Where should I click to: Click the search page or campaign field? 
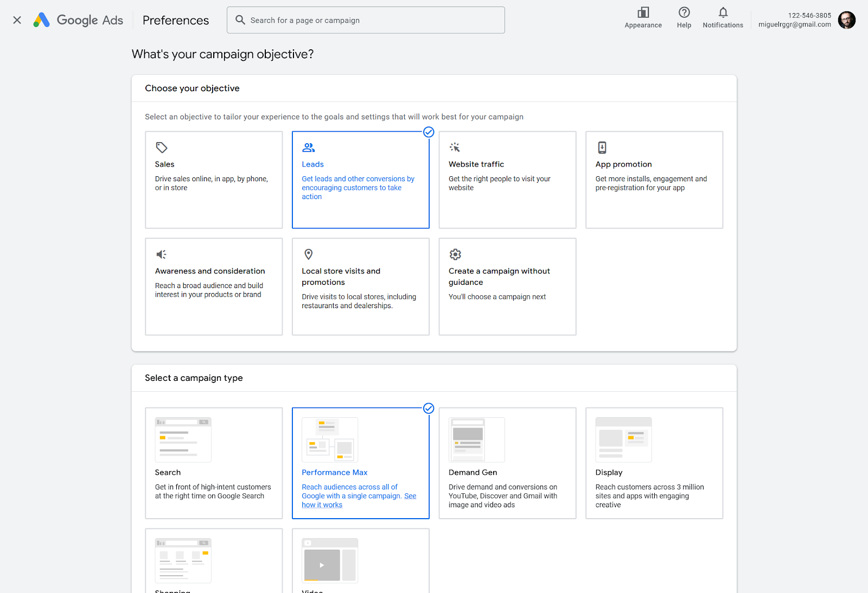point(366,20)
